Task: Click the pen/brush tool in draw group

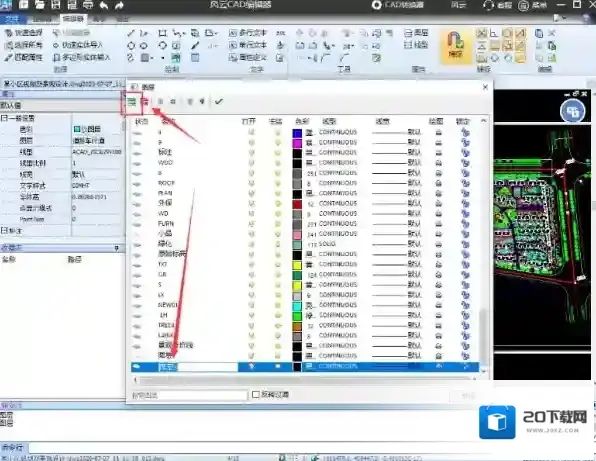Action: pyautogui.click(x=195, y=46)
